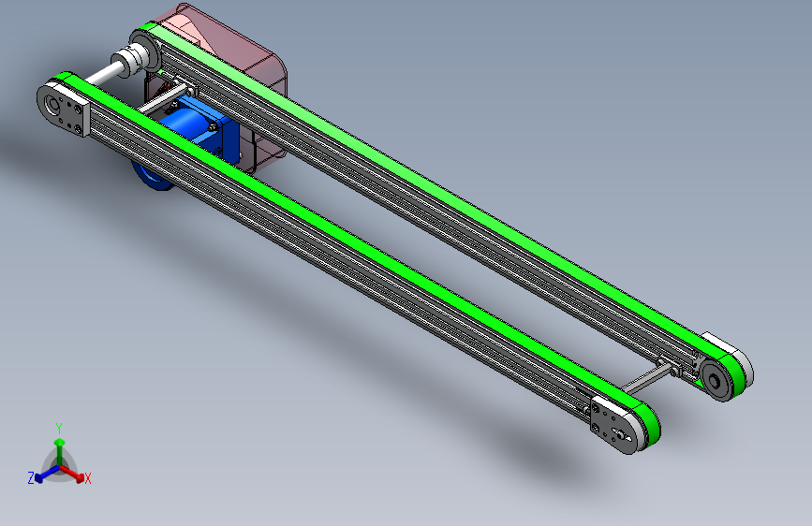Click the X axis of the orientation triad
This screenshot has width=812, height=526.
click(x=74, y=474)
